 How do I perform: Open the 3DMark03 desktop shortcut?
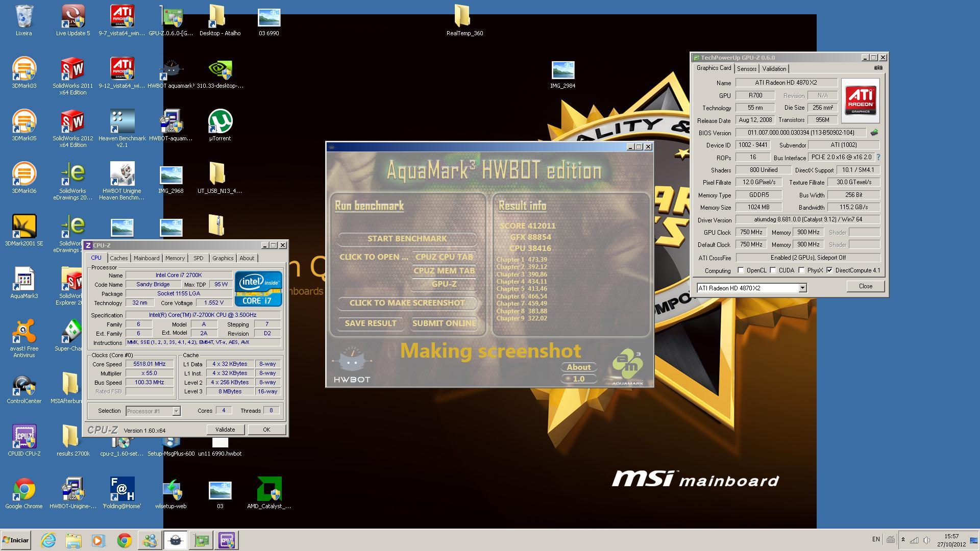point(24,73)
